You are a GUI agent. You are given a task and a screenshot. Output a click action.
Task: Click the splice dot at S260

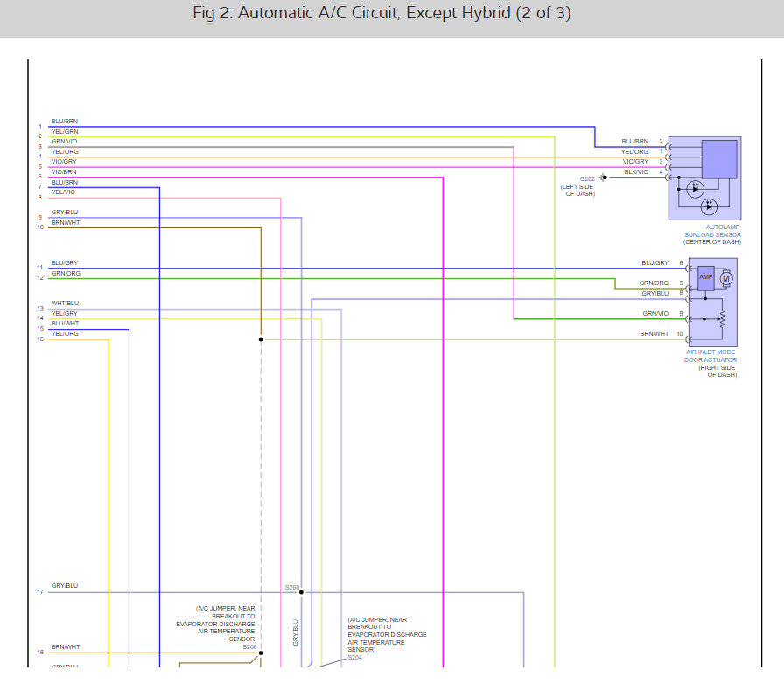[x=301, y=592]
